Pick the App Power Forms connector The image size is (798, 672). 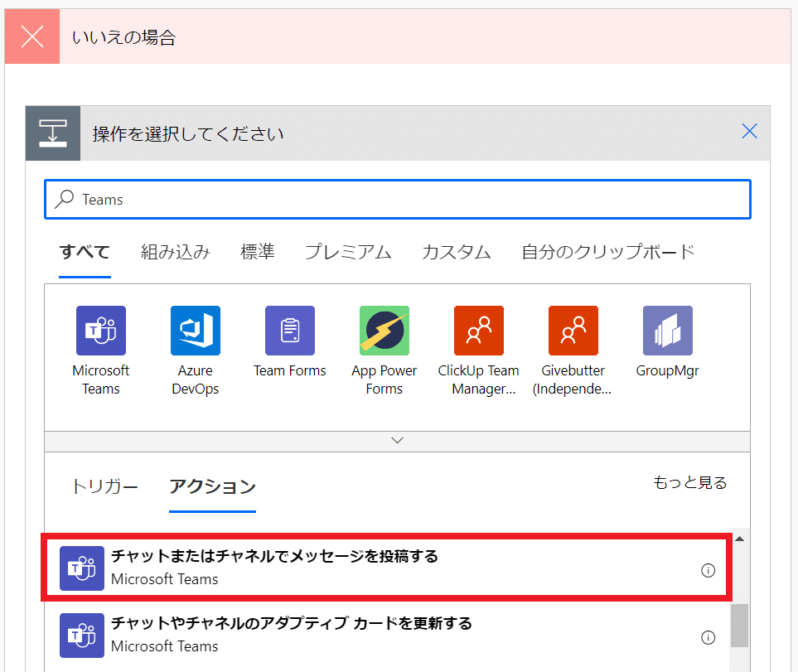384,331
